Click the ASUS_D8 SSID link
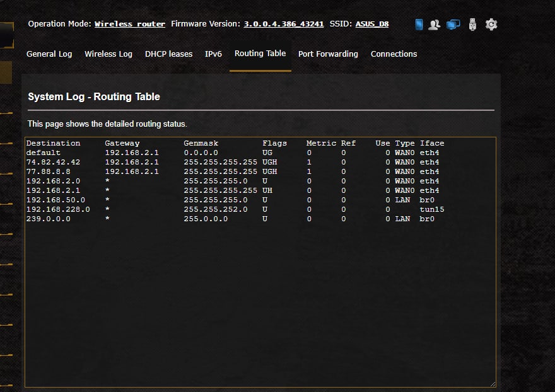The image size is (555, 392). [x=372, y=24]
